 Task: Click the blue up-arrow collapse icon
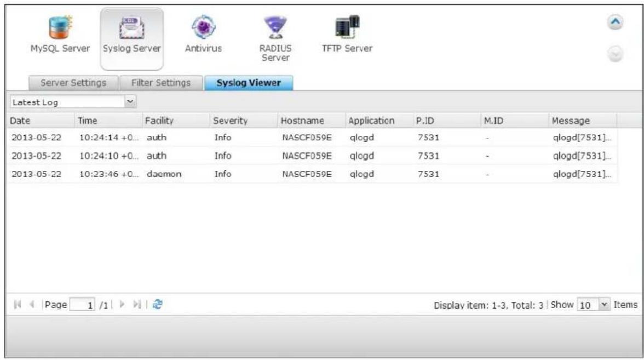pos(615,22)
